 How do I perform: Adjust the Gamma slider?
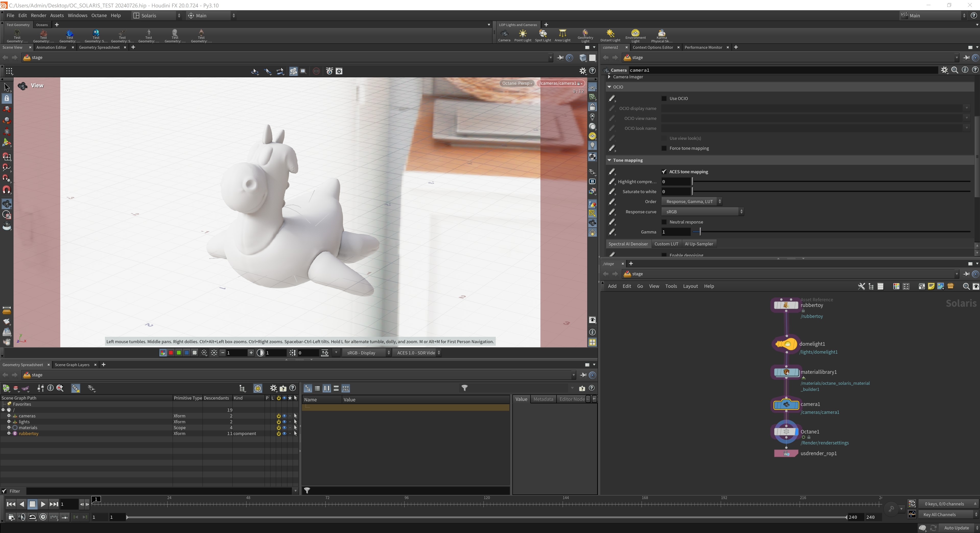point(700,232)
